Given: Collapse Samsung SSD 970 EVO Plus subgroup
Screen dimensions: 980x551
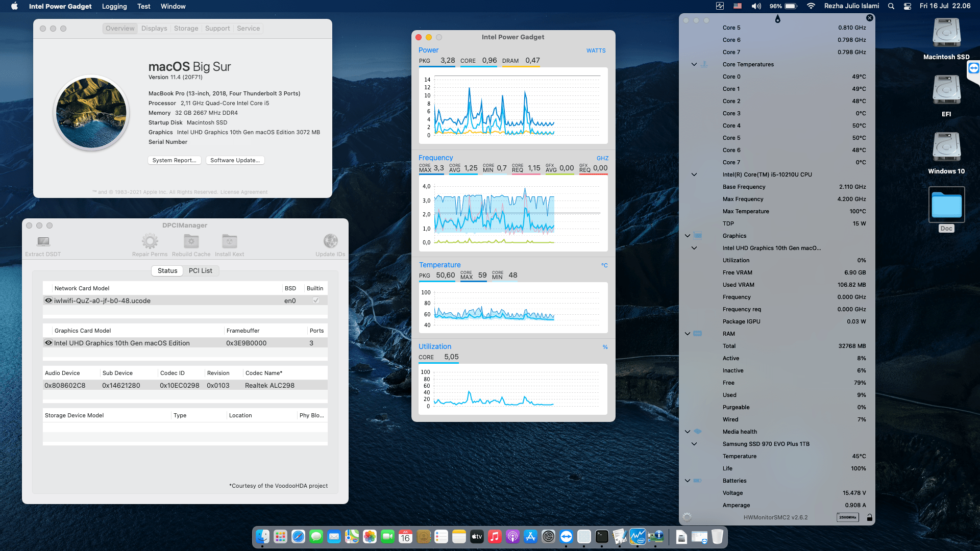Looking at the screenshot, I should (x=694, y=444).
